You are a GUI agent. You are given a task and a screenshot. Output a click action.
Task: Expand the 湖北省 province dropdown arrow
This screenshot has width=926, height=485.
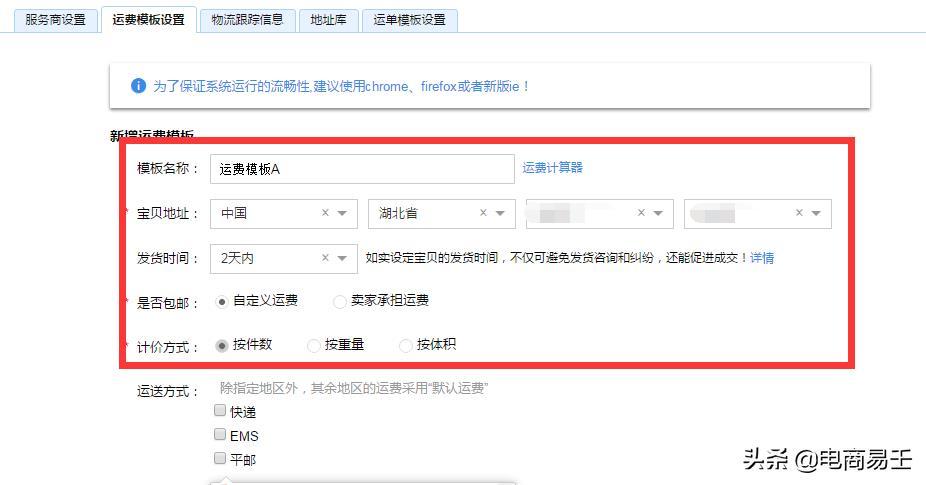(x=500, y=213)
